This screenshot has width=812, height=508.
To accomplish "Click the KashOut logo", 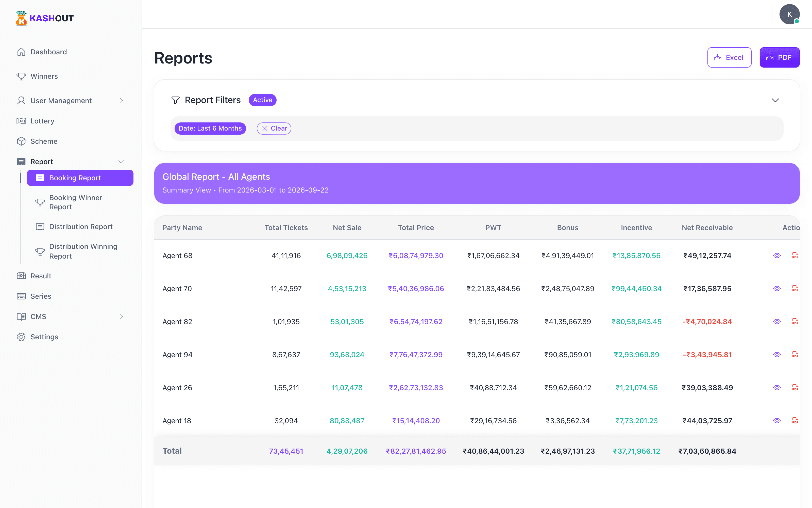I will [x=45, y=18].
